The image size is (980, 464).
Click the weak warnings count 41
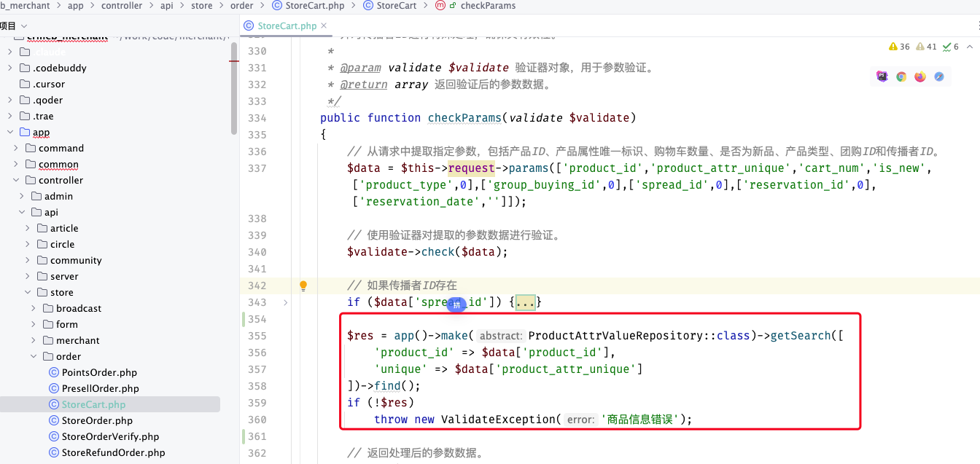[x=926, y=47]
